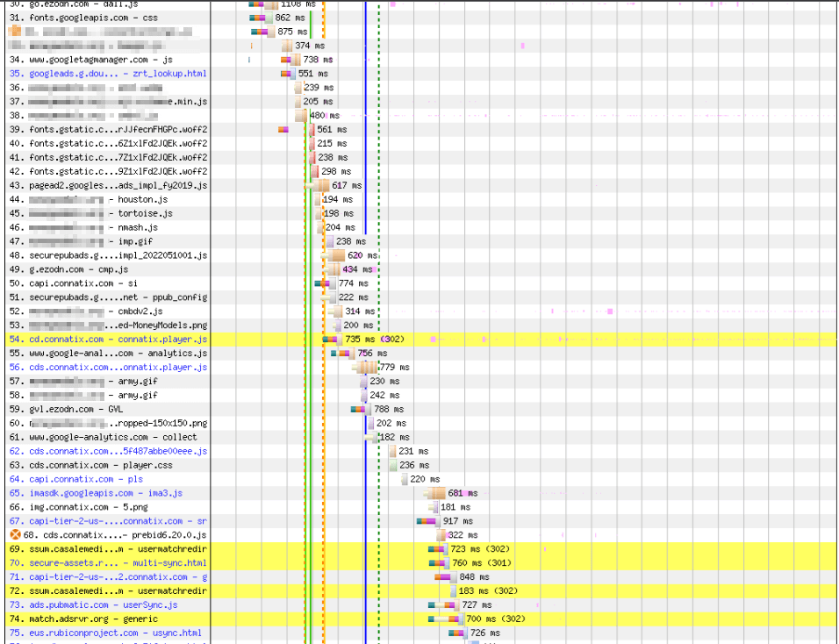Select row 60 ropped-150x150.png

coord(108,423)
